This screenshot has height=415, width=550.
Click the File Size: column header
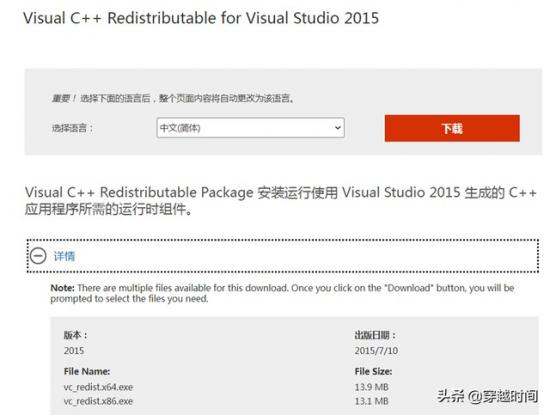[x=373, y=371]
